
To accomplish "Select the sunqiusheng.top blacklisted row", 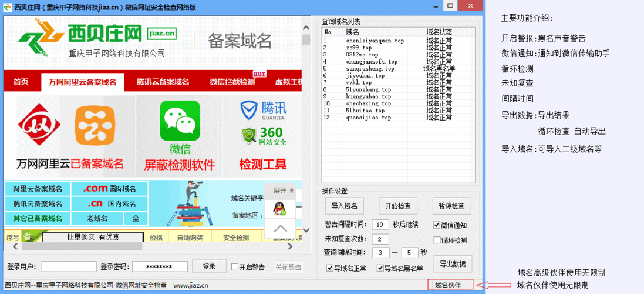I will pyautogui.click(x=398, y=68).
